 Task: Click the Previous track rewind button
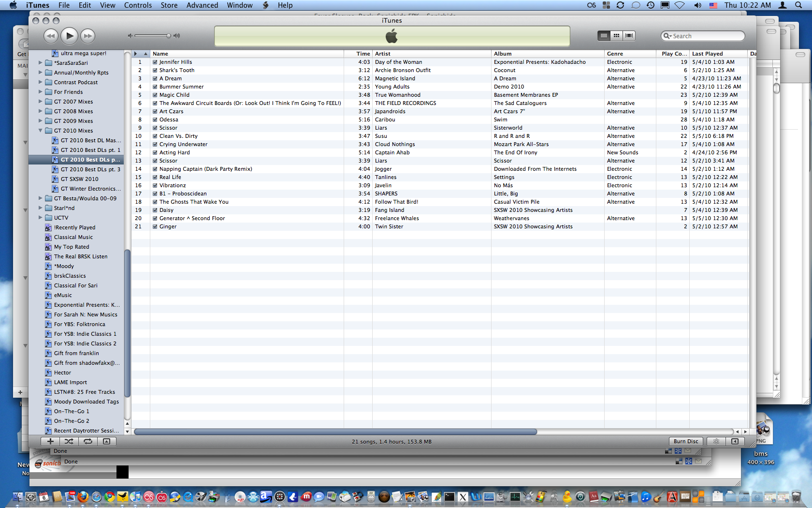(x=51, y=36)
